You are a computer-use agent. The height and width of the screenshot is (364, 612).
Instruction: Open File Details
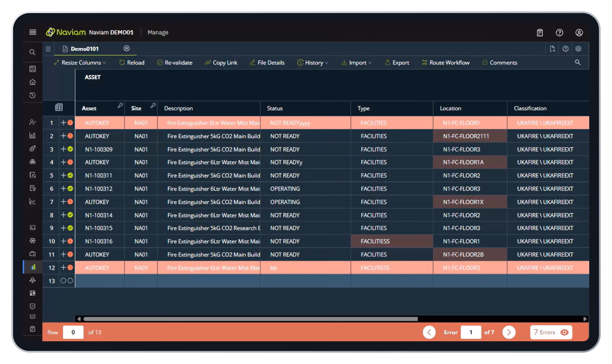(x=267, y=63)
